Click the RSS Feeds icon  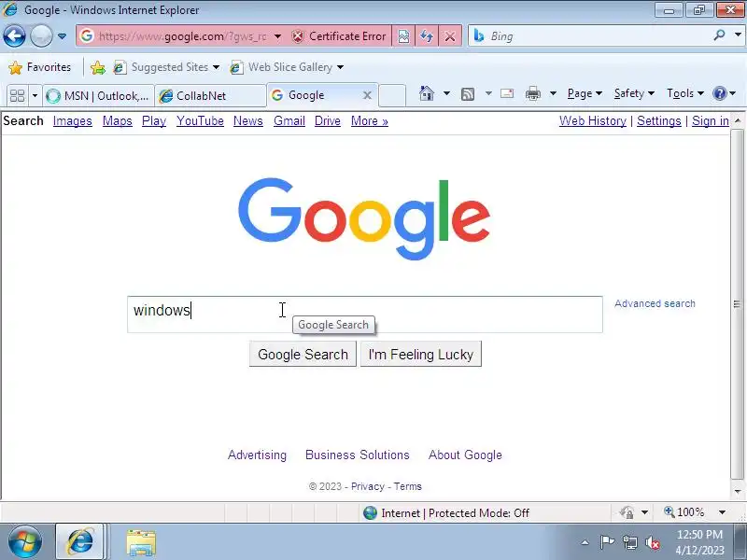tap(468, 94)
